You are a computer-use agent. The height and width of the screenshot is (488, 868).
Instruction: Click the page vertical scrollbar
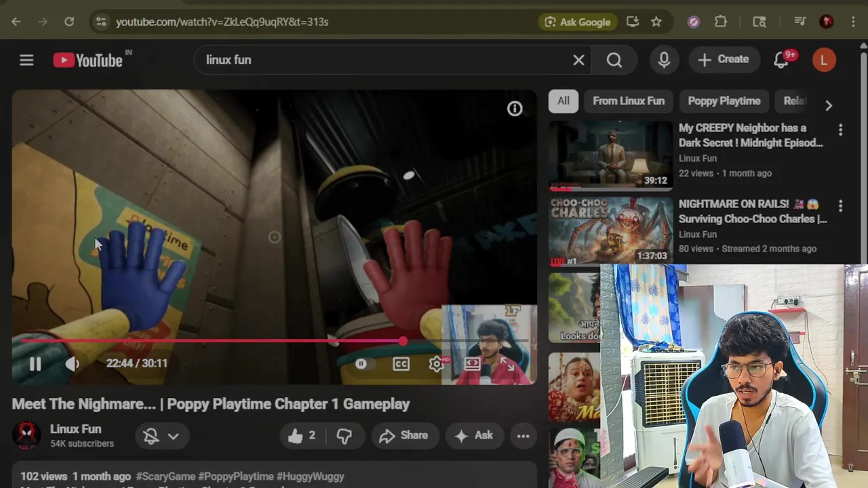[864, 156]
